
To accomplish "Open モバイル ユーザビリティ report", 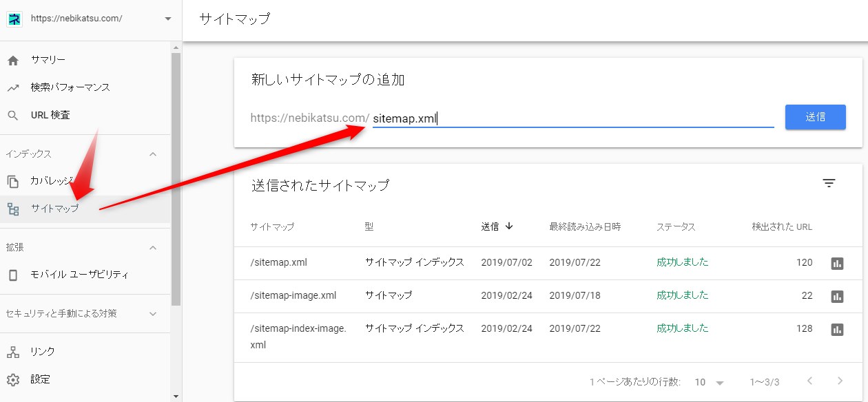I will [x=79, y=275].
